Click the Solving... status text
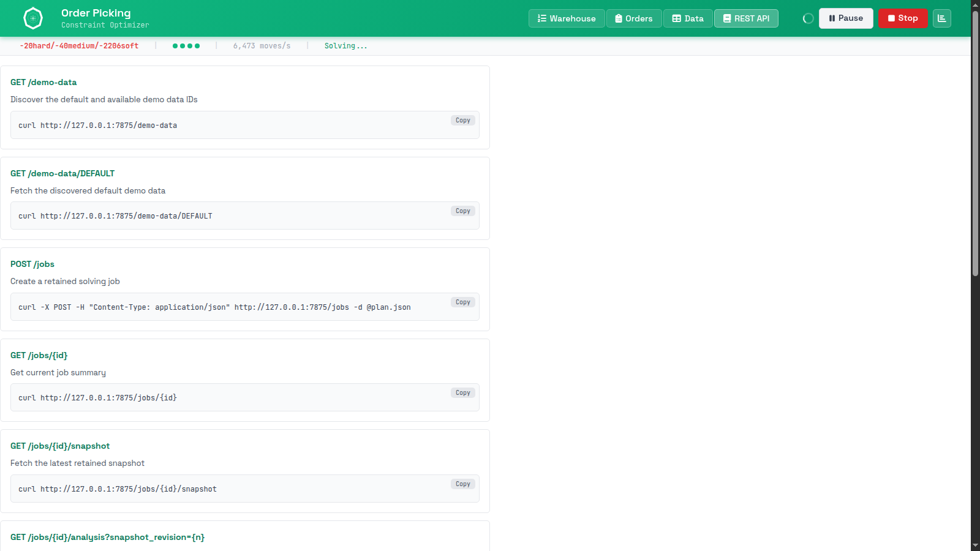980x551 pixels. [345, 46]
